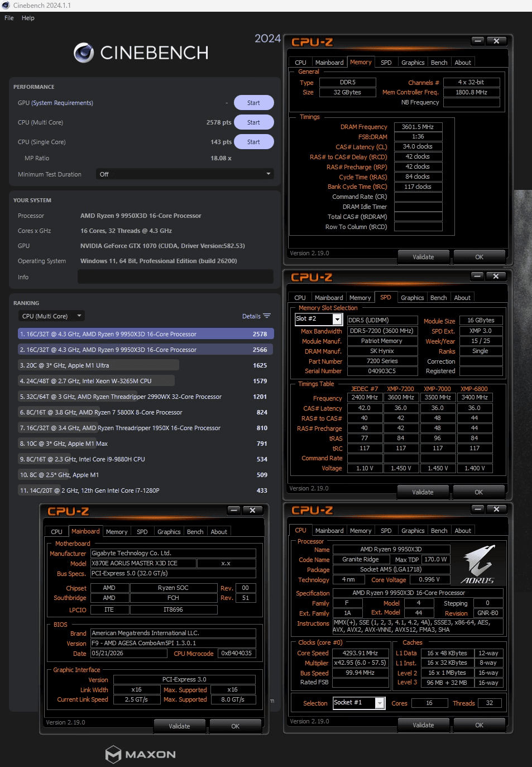Click the BIOS date field 05/21/2026

[128, 653]
